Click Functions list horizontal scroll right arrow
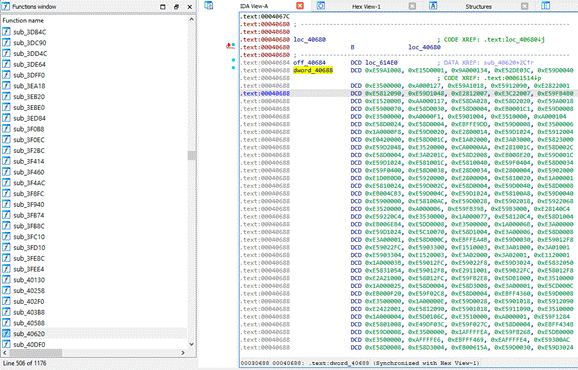This screenshot has height=370, width=578. [183, 353]
